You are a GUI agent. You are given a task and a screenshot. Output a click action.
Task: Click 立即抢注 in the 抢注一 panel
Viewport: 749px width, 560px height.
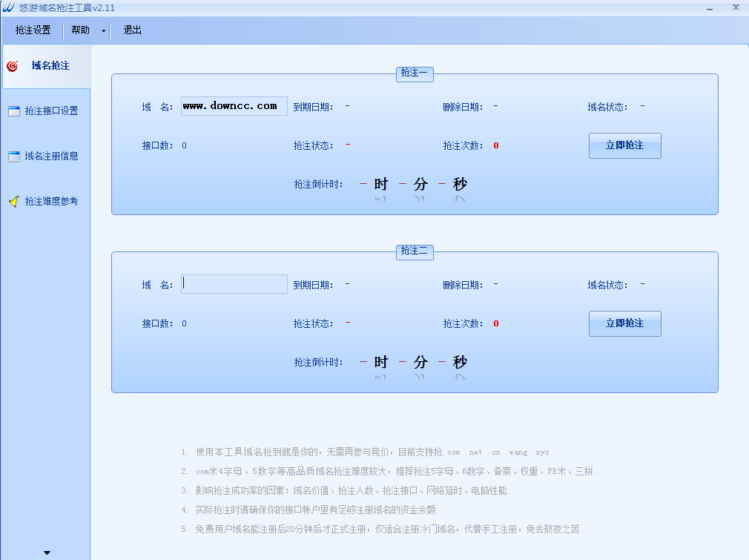point(624,145)
